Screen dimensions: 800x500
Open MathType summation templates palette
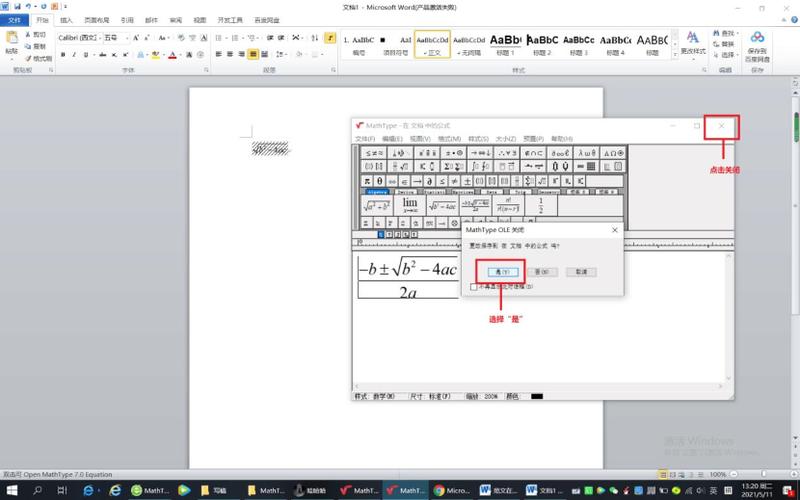click(454, 166)
